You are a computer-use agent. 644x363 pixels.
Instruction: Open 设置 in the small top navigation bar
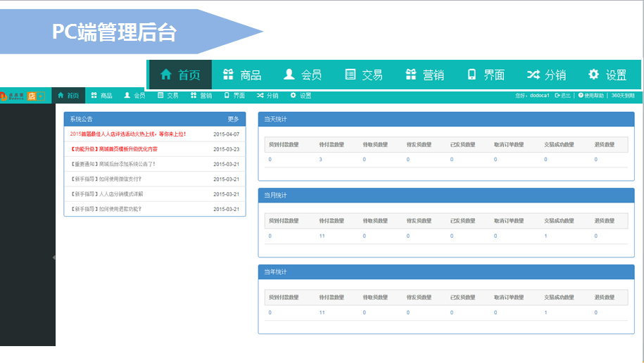coord(301,95)
